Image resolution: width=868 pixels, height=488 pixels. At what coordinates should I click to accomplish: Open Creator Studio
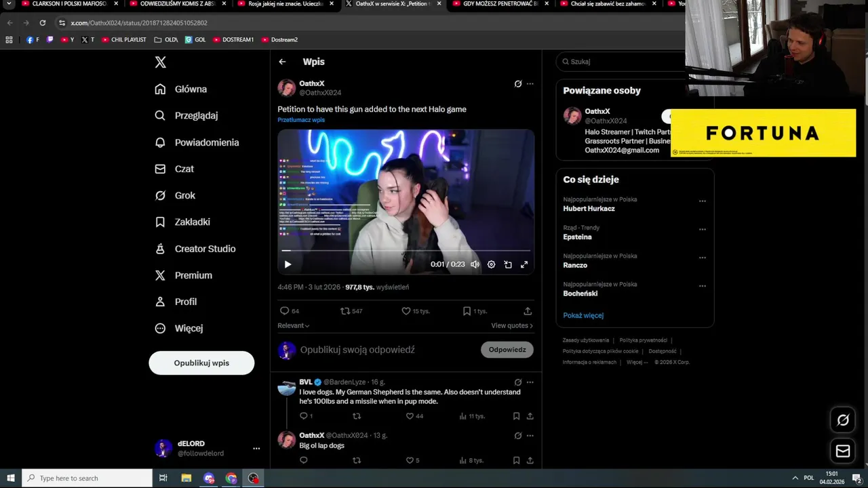coord(195,249)
